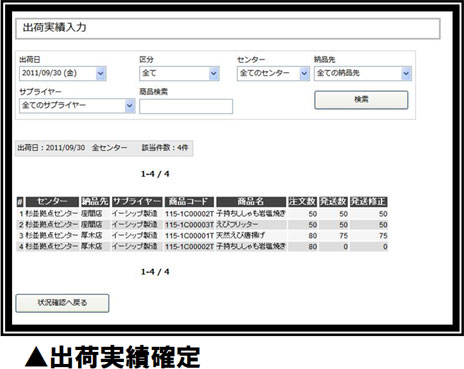Click 発送修正 value 75 in row 3

(383, 236)
